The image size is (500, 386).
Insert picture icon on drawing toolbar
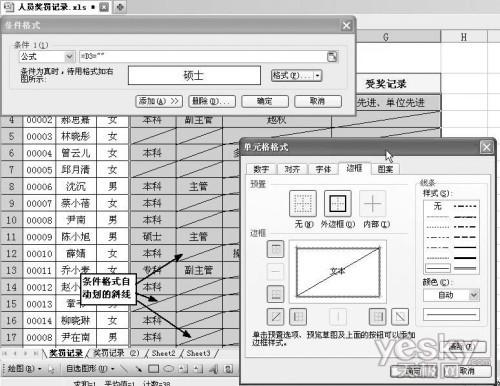coord(228,369)
